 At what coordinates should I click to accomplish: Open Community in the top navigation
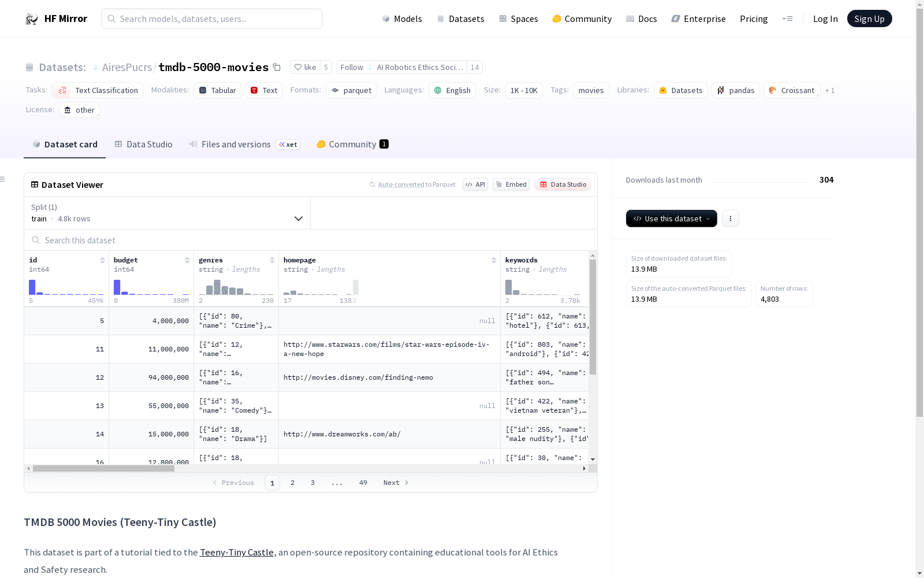[582, 18]
